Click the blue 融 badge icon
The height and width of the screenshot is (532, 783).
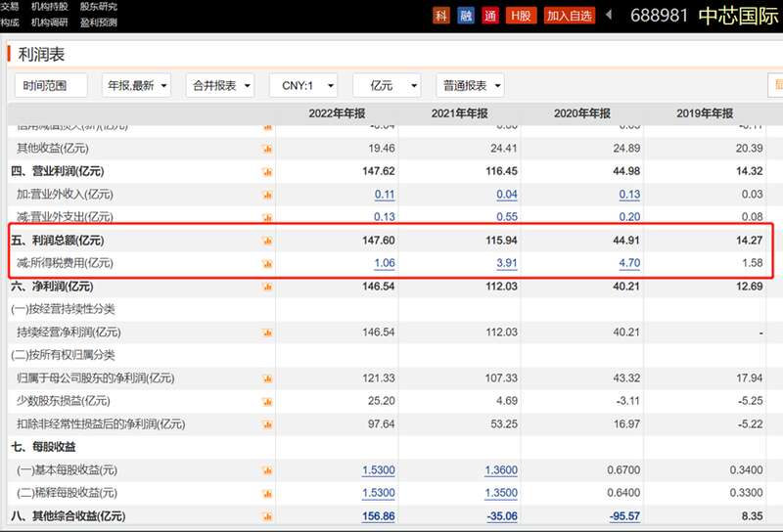466,16
